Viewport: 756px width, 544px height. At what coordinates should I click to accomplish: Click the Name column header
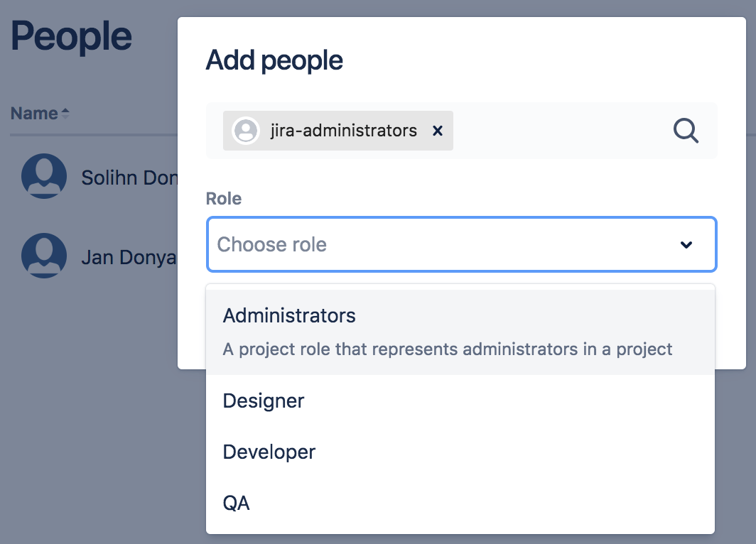pyautogui.click(x=34, y=114)
